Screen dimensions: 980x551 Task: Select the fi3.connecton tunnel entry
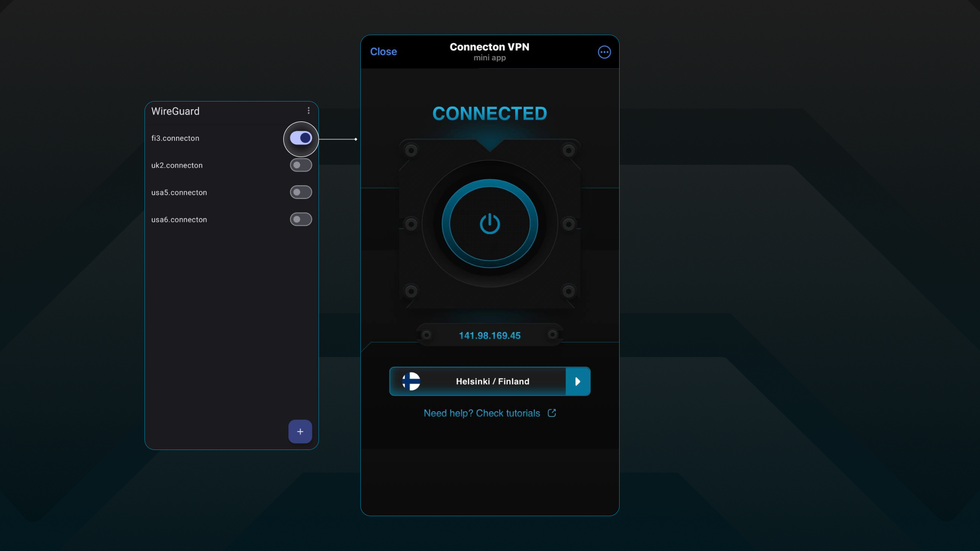coord(175,138)
